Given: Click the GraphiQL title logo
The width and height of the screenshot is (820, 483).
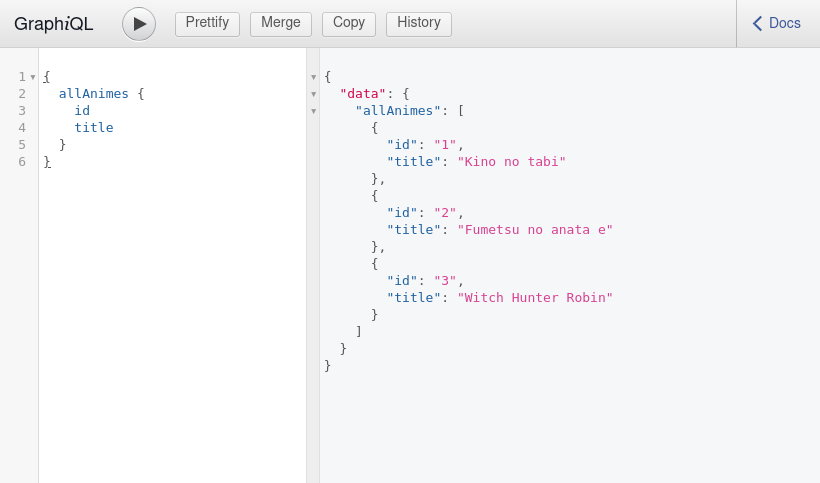Looking at the screenshot, I should 54,24.
